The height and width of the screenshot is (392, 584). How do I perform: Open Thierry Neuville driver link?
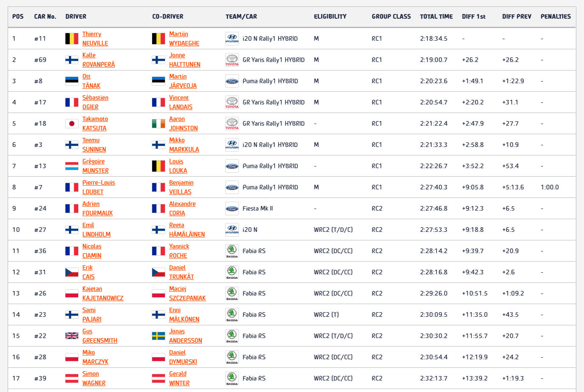click(95, 39)
